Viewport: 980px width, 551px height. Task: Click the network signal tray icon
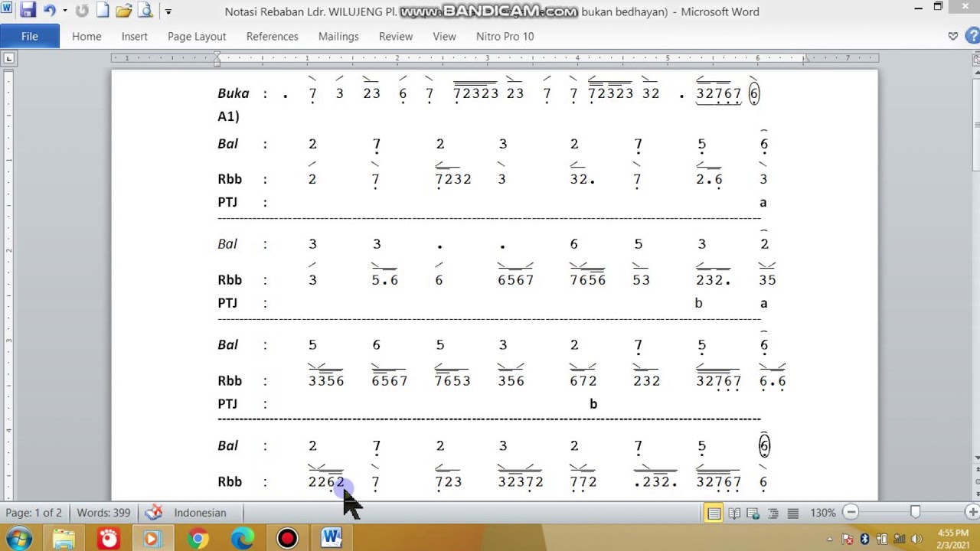[899, 540]
